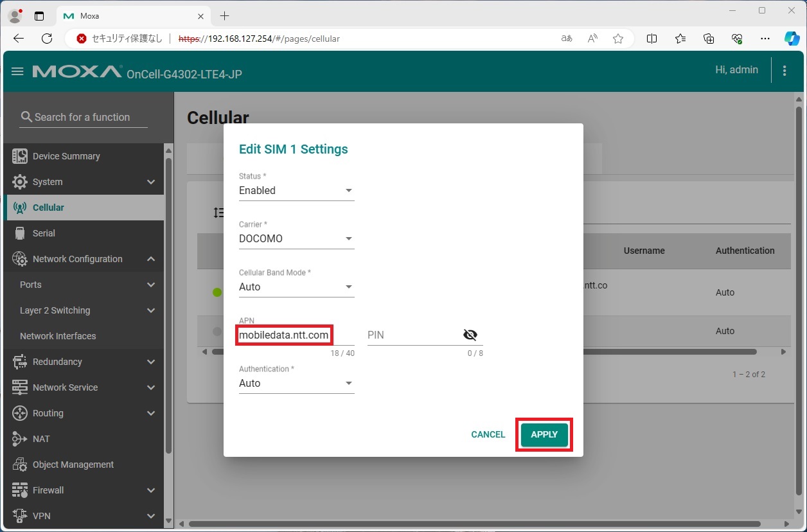Click the APN input field
This screenshot has width=807, height=532.
tap(296, 335)
